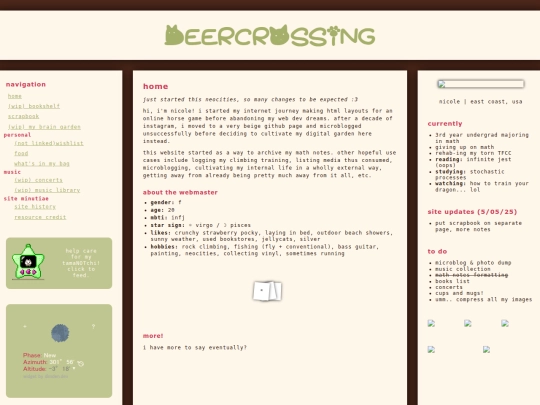Click the 'studying: stochastic processes' item
The height and width of the screenshot is (405, 540).
click(x=470, y=174)
